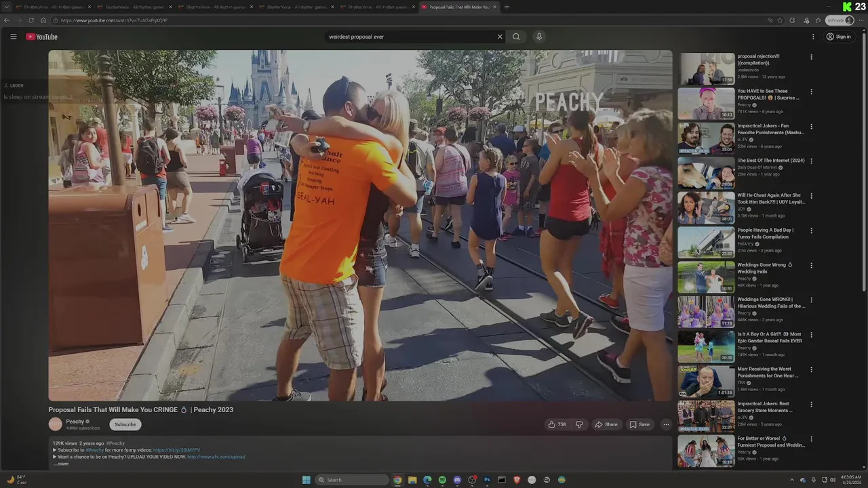
Task: Subscribe to the Peachy channel
Action: pos(125,424)
